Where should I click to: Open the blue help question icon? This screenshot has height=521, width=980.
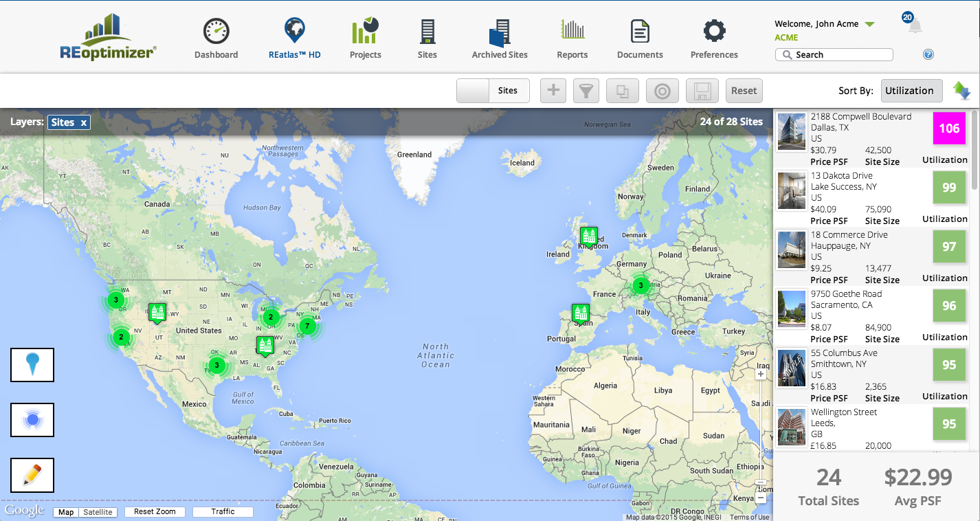click(x=928, y=54)
